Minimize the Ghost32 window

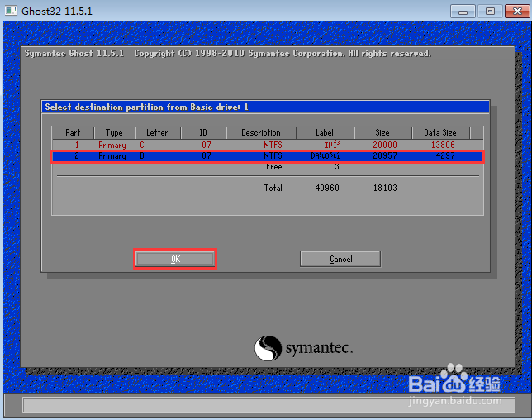[x=463, y=12]
